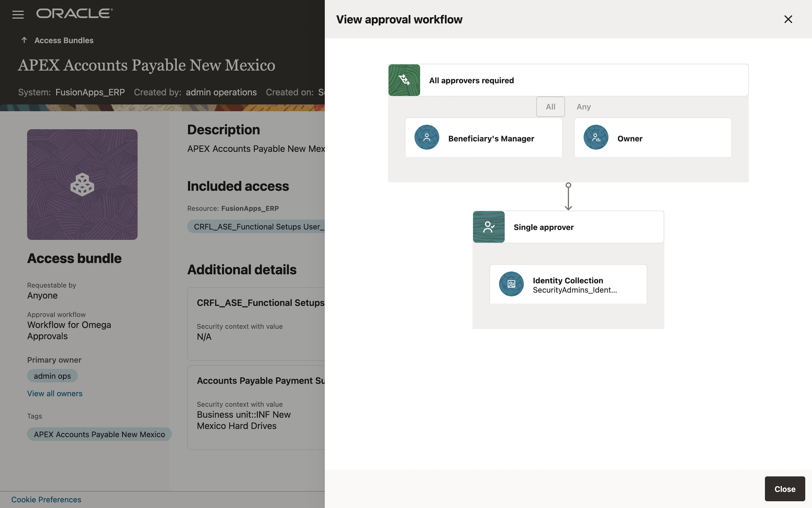Open the View all owners link
This screenshot has width=812, height=508.
point(55,393)
